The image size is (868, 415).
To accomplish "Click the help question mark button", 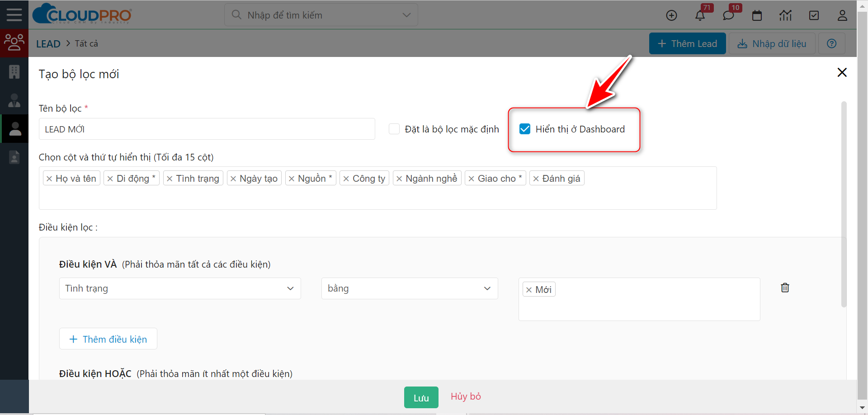I will (831, 43).
